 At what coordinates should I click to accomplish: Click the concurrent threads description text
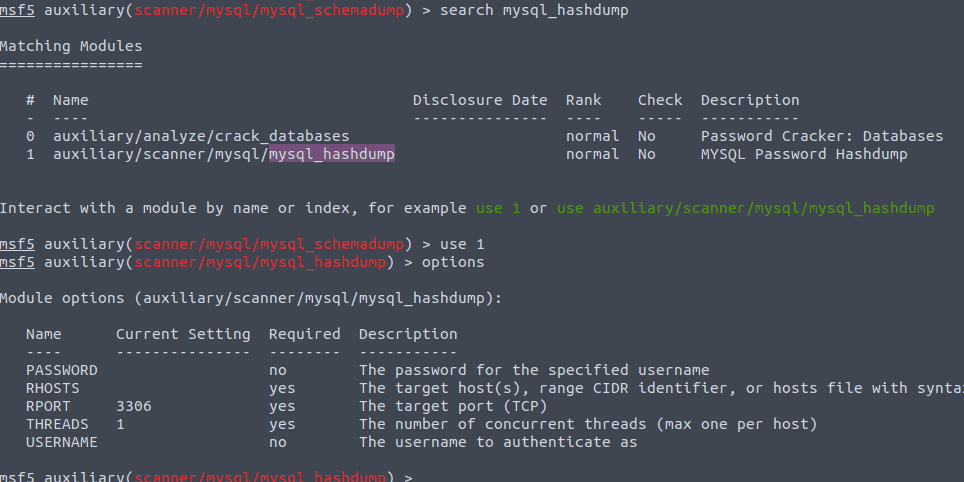point(588,424)
